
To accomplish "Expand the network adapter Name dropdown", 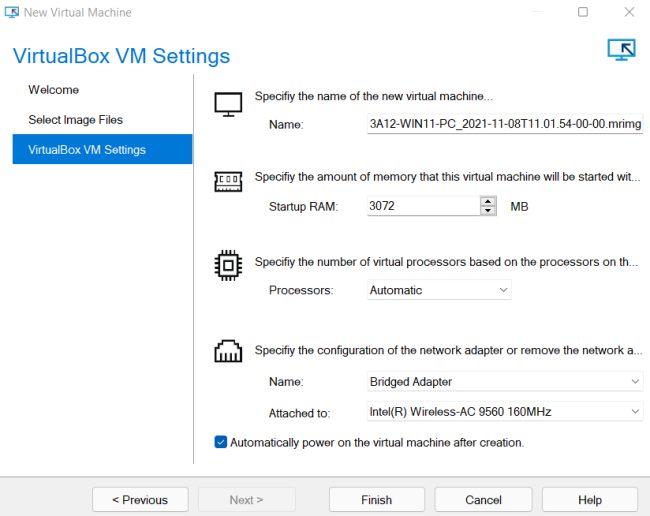I will point(503,381).
